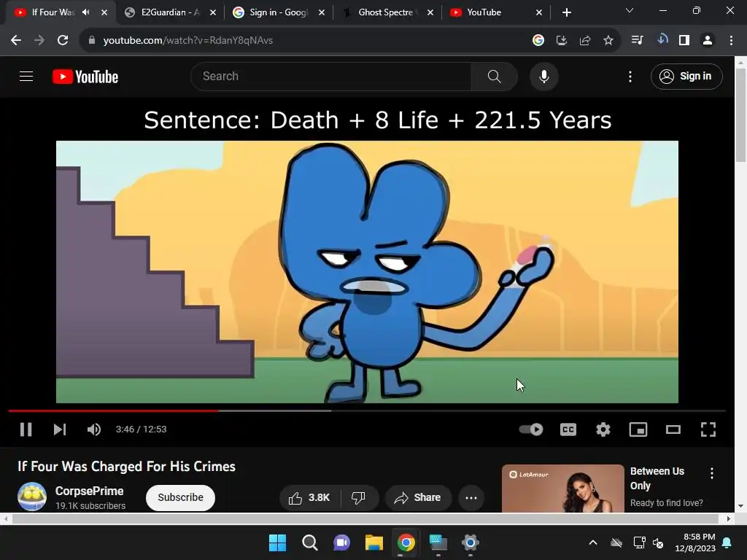Switch to the E2Guardian tab
747x560 pixels.
tap(163, 12)
